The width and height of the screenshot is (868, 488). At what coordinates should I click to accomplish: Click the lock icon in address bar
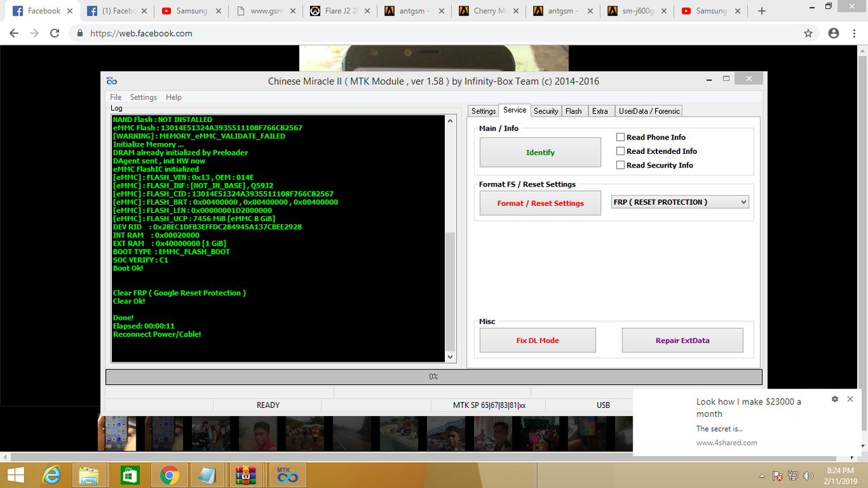tap(80, 33)
